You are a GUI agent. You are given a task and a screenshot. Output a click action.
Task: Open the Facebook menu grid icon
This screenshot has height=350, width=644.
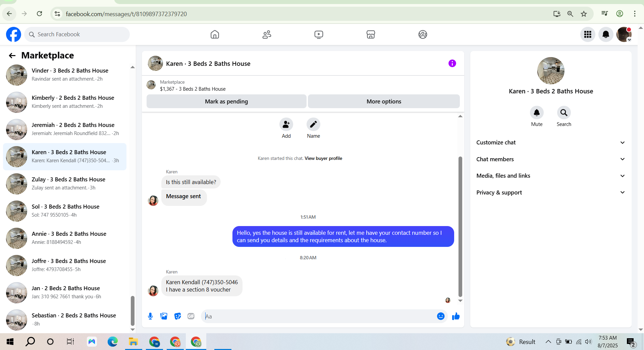(588, 34)
